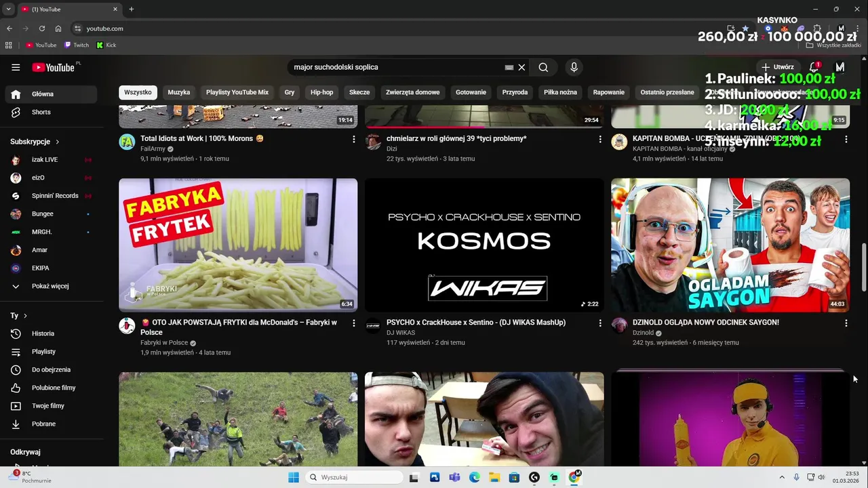
Task: Click the Utwórz create button
Action: point(778,67)
